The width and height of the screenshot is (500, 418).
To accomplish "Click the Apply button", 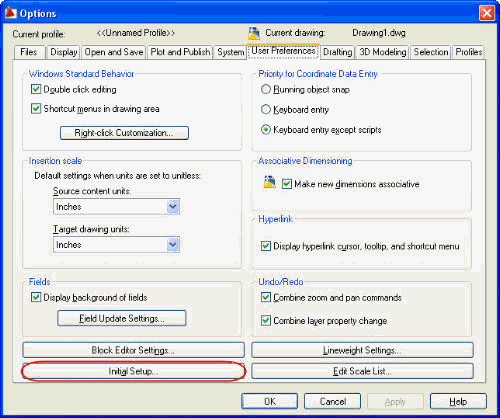I will coord(395,401).
